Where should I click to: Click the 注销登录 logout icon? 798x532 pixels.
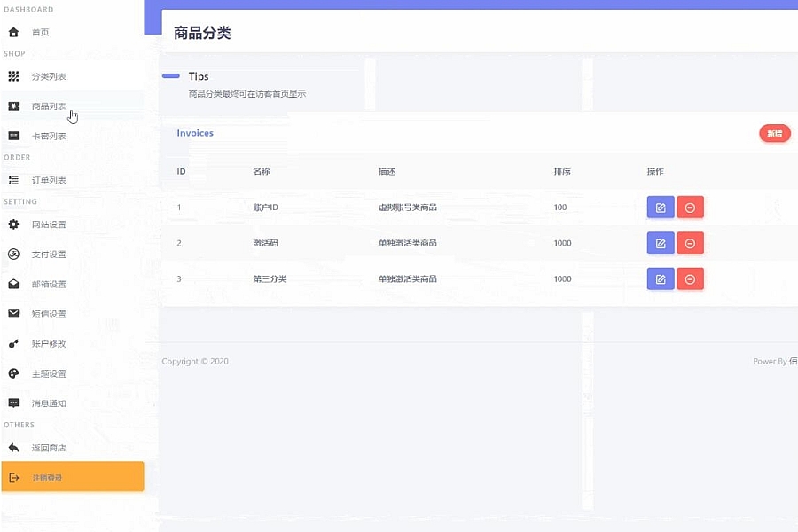click(x=14, y=478)
